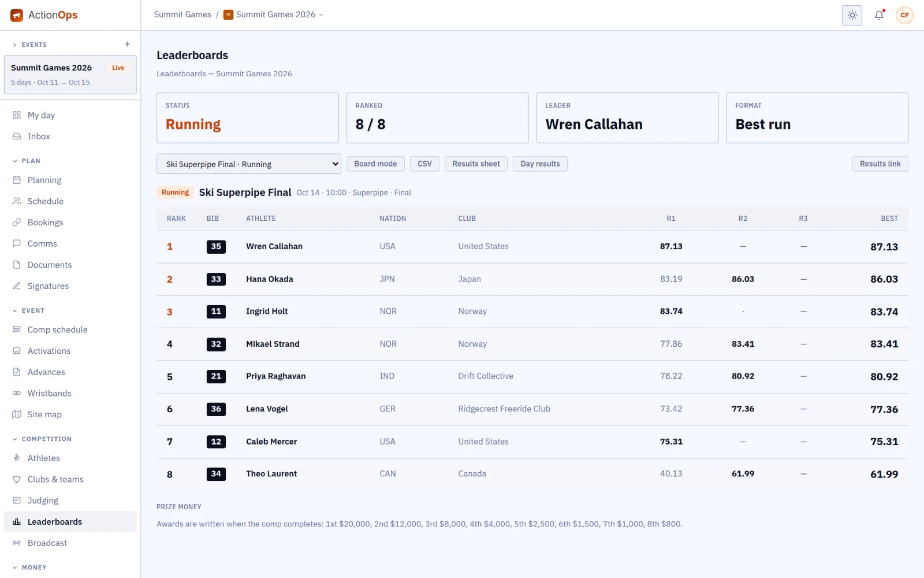Toggle the light/dark theme sun icon

click(852, 15)
